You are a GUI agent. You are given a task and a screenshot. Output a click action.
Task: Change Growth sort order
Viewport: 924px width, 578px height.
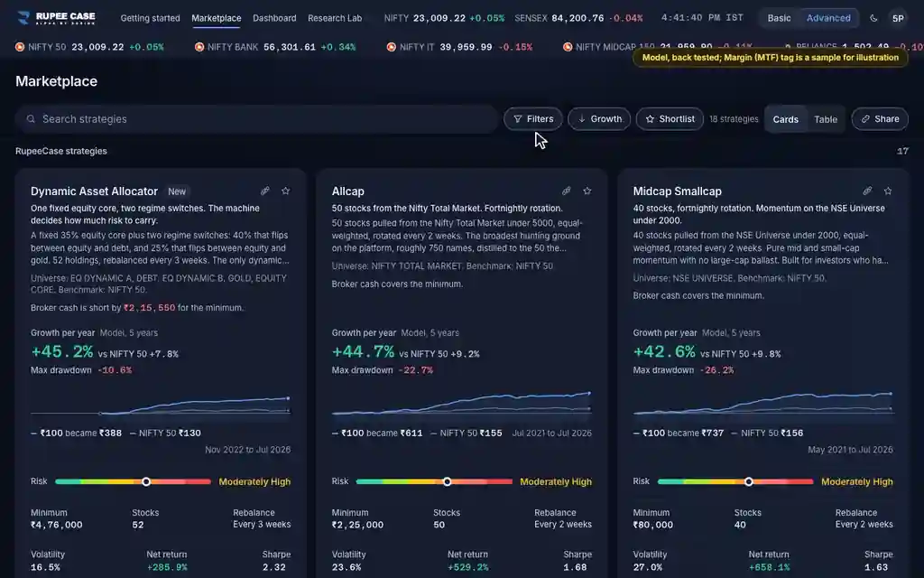click(x=599, y=119)
